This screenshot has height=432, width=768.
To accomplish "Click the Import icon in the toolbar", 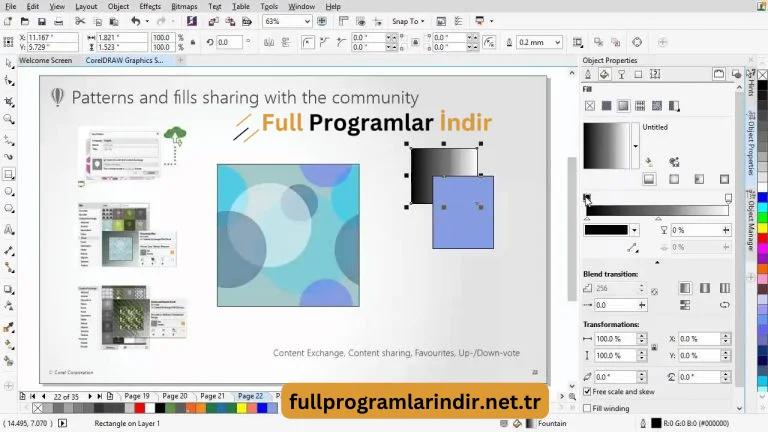I will (213, 22).
